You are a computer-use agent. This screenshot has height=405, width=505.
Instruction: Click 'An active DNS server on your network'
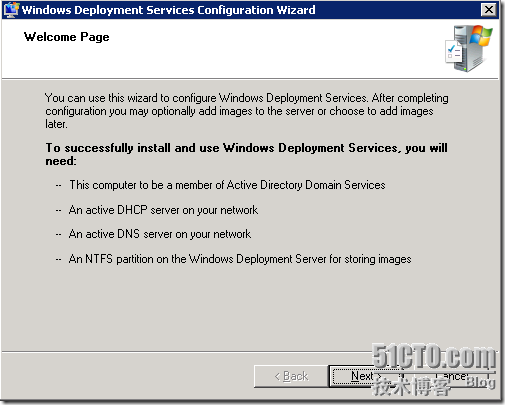160,234
